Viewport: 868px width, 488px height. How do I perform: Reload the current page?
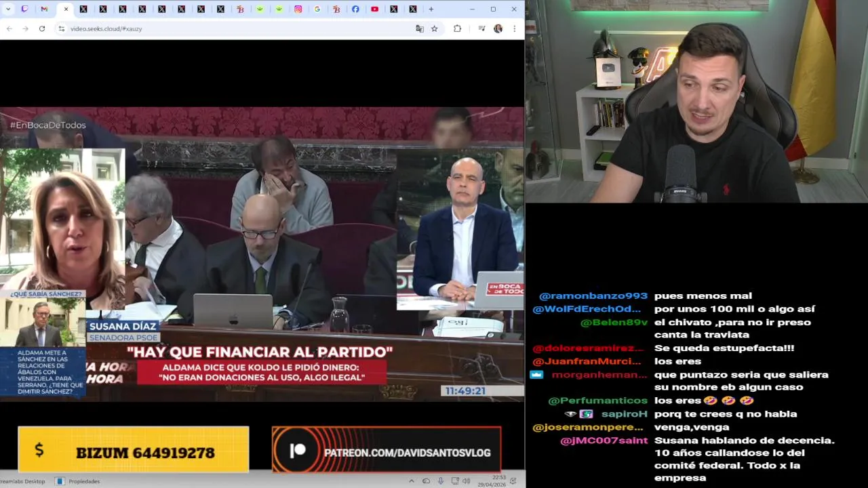(x=42, y=28)
